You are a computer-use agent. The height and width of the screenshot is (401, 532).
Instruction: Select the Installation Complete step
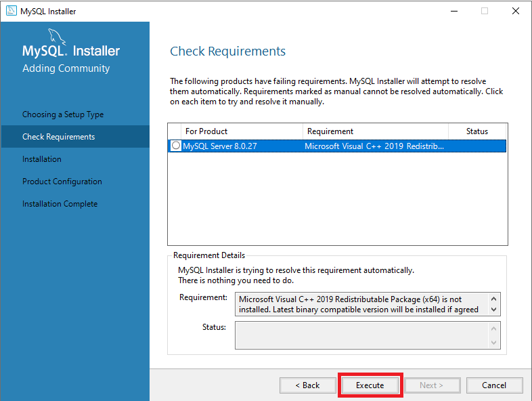point(60,204)
